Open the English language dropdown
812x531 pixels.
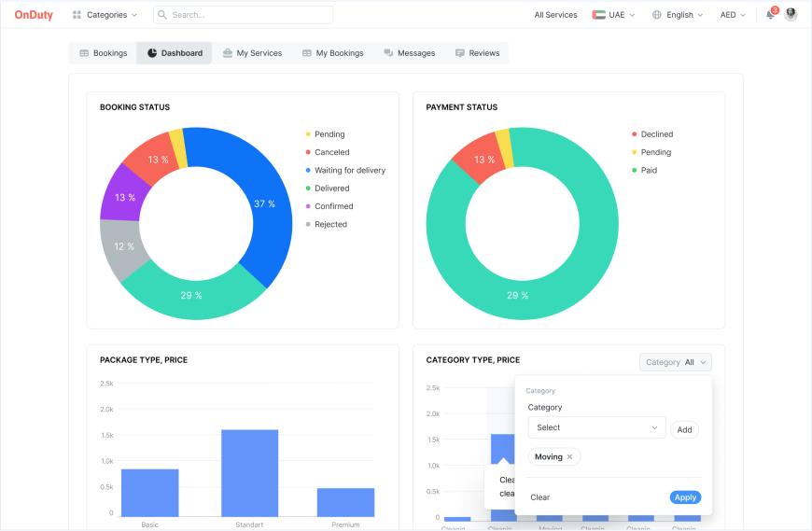(678, 15)
